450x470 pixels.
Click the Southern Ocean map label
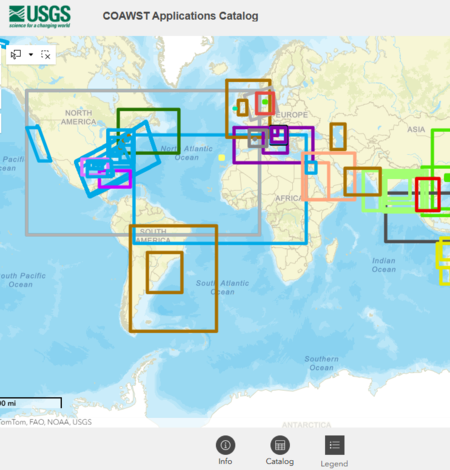[x=321, y=363]
